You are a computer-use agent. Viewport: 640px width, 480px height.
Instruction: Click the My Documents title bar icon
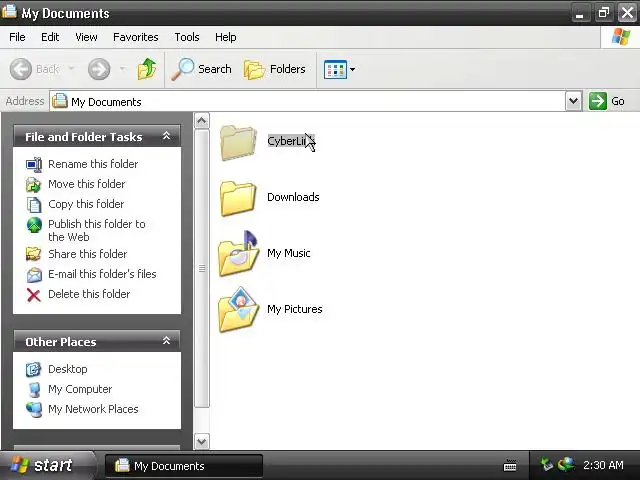(x=9, y=12)
